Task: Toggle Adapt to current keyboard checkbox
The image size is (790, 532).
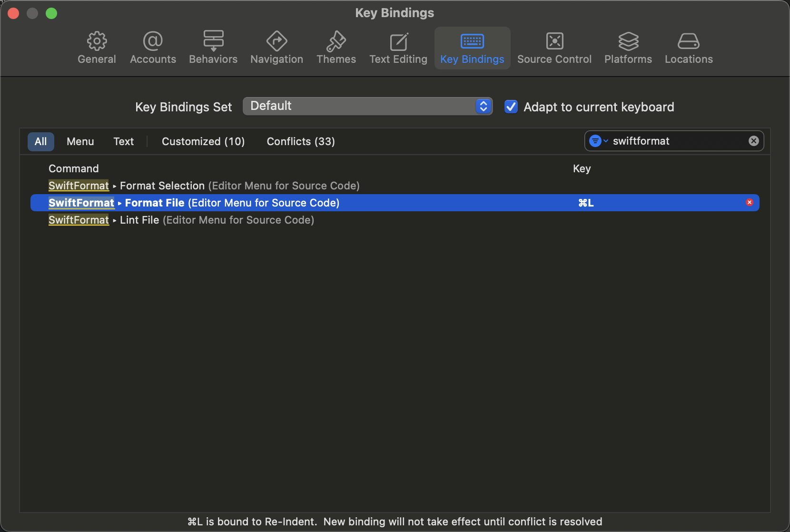Action: (x=511, y=107)
